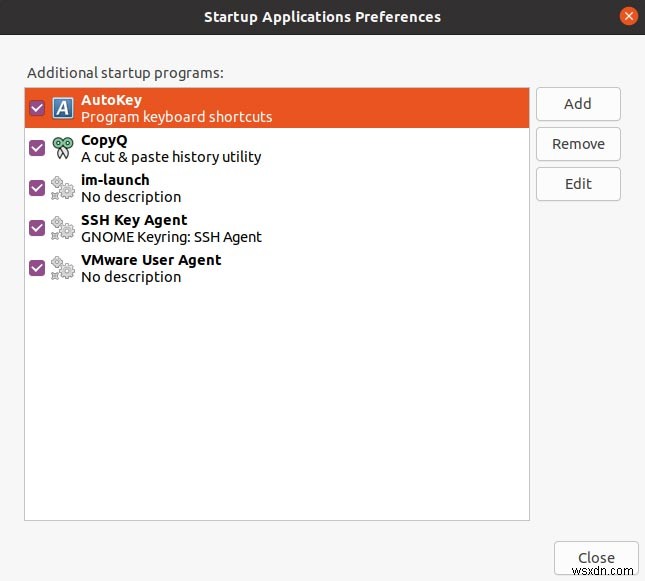Click the im-launch gears icon
The height and width of the screenshot is (581, 645).
point(63,188)
